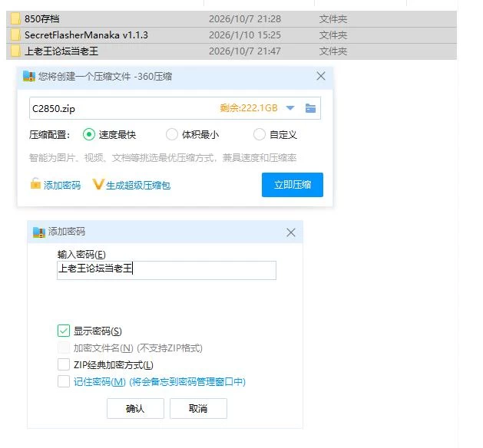Click the 生成超级压缩包 link
483x448 pixels.
(138, 185)
